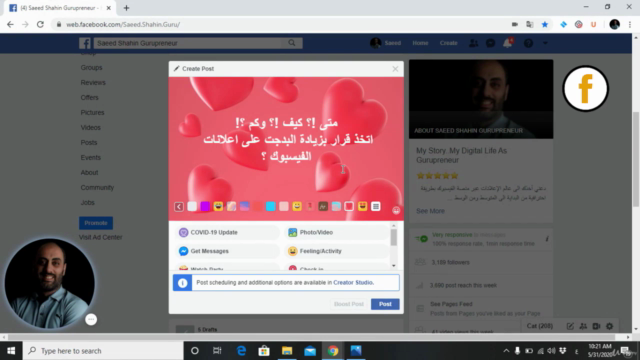Click the post options list up arrow
This screenshot has height=360, width=640.
coord(393,226)
